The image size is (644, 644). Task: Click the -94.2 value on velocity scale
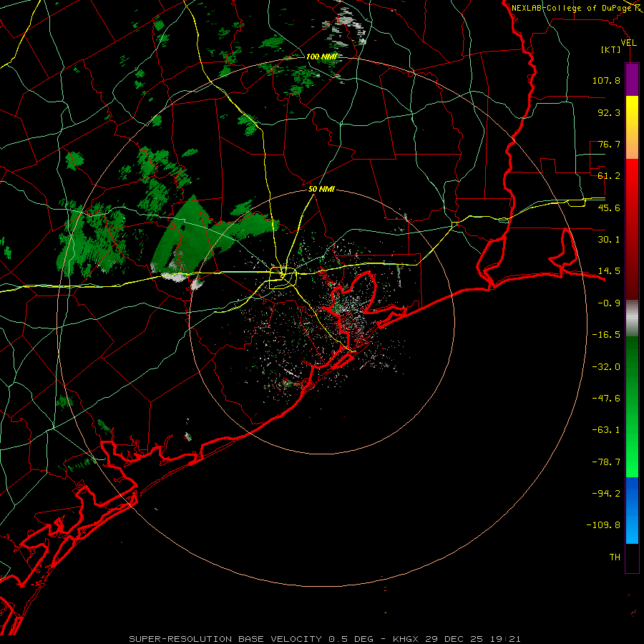[x=606, y=494]
